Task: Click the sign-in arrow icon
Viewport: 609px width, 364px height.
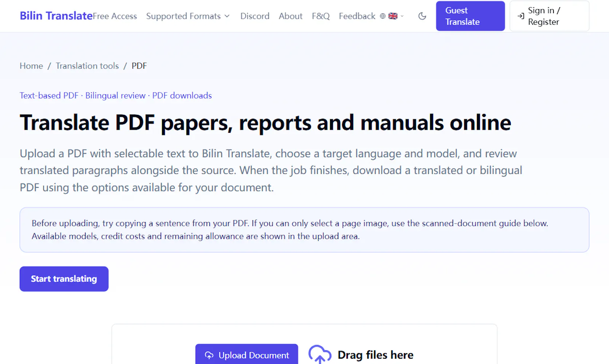Action: point(521,16)
